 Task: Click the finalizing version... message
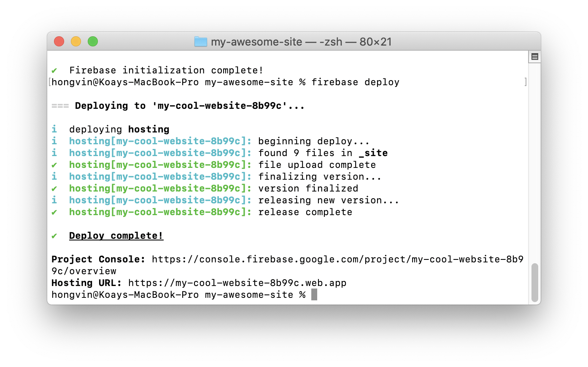coord(320,177)
